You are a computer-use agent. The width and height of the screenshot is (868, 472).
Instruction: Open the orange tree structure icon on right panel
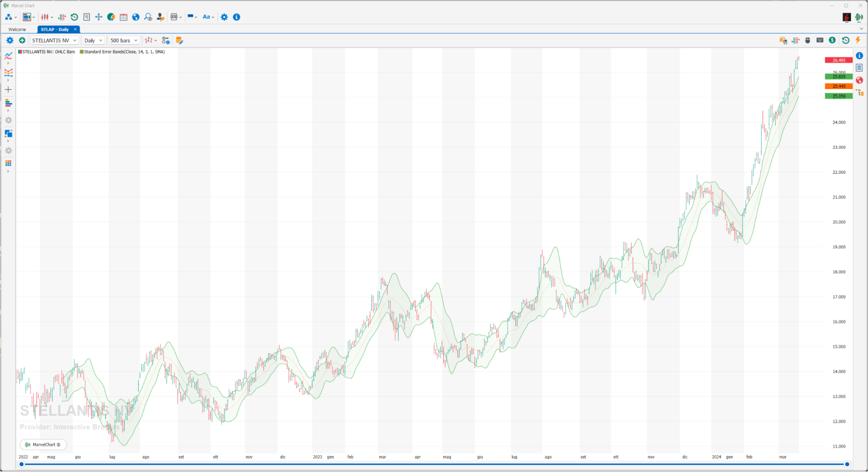point(860,92)
